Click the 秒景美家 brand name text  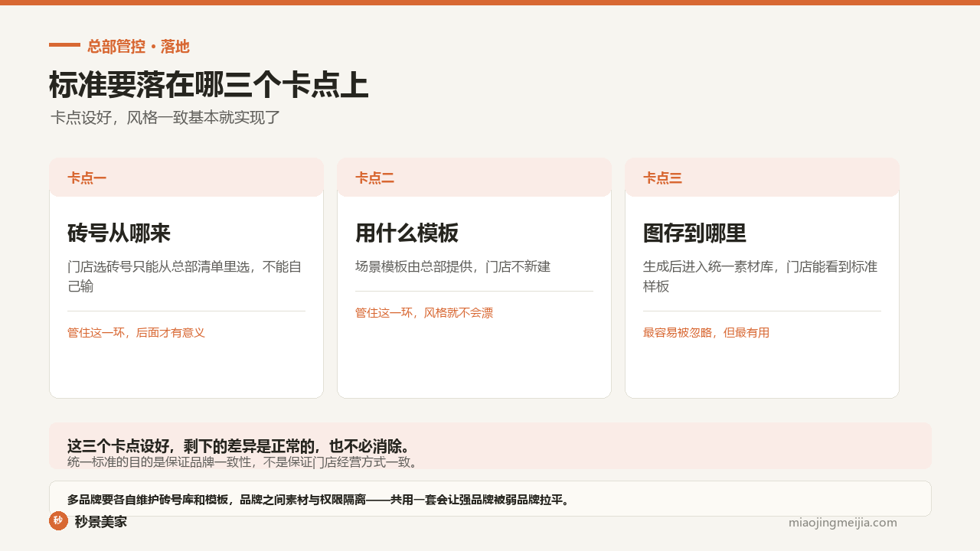101,522
